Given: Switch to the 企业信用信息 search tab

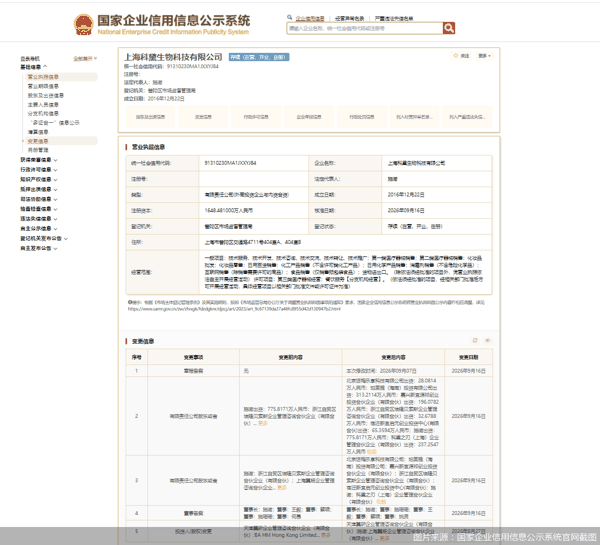Looking at the screenshot, I should tap(310, 18).
